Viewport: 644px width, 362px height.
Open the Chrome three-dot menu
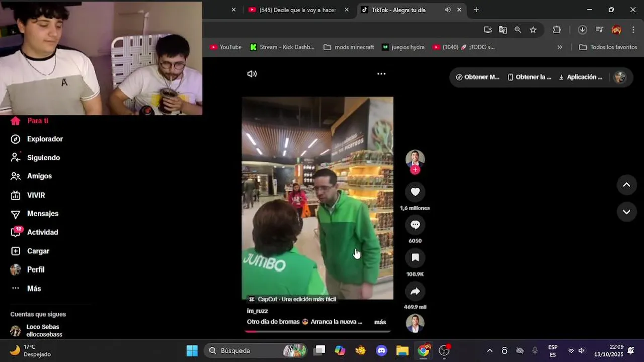pyautogui.click(x=633, y=30)
